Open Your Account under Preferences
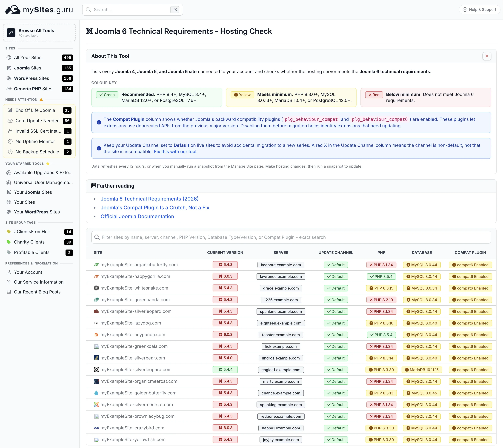Image resolution: width=503 pixels, height=448 pixels. click(x=28, y=272)
